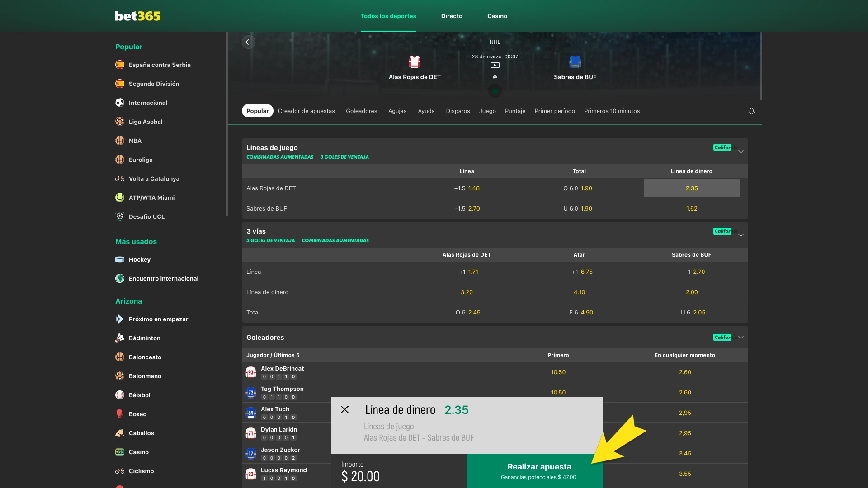Select Tag Thompson anytime 2.60 odds
Screen dimensions: 868x488
[685, 392]
